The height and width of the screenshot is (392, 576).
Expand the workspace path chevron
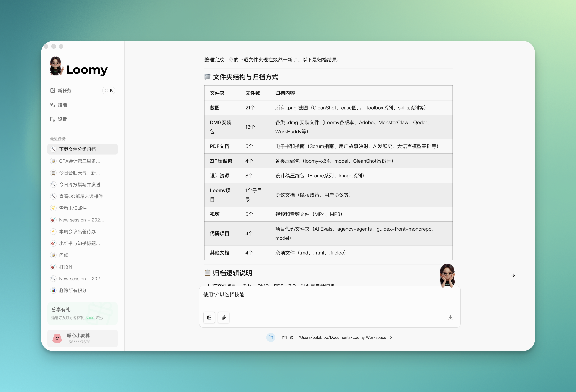[391, 337]
